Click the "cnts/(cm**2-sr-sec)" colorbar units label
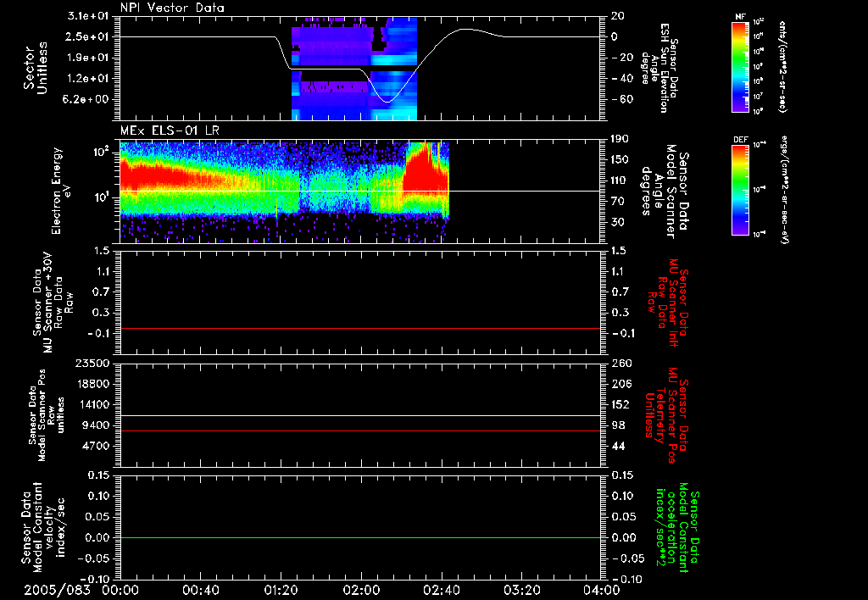Image resolution: width=868 pixels, height=600 pixels. 782,67
